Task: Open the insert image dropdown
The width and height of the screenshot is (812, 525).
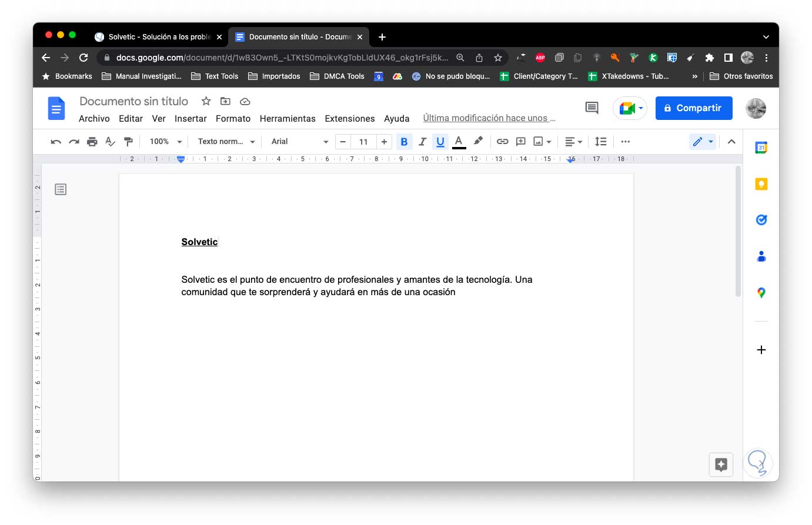Action: click(x=542, y=142)
